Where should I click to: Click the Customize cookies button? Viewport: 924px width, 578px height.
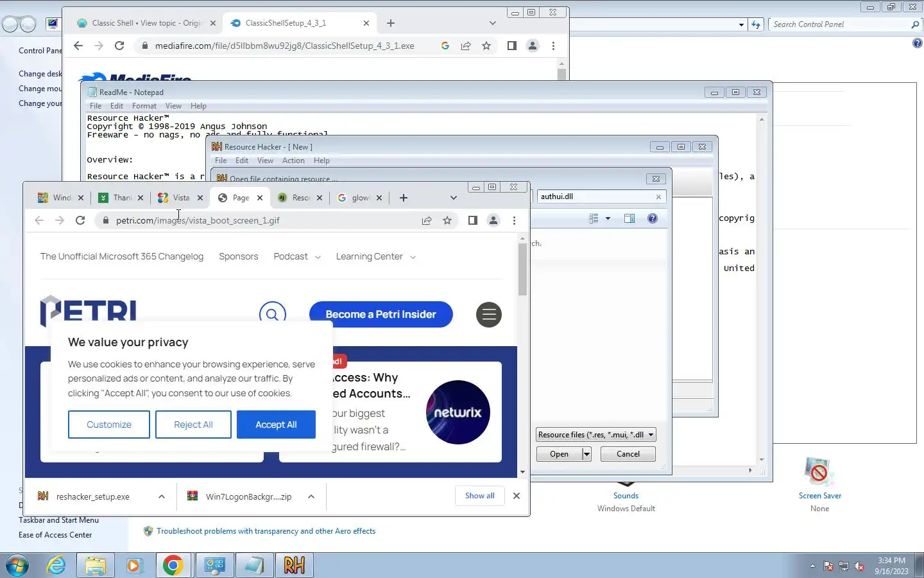(x=109, y=425)
